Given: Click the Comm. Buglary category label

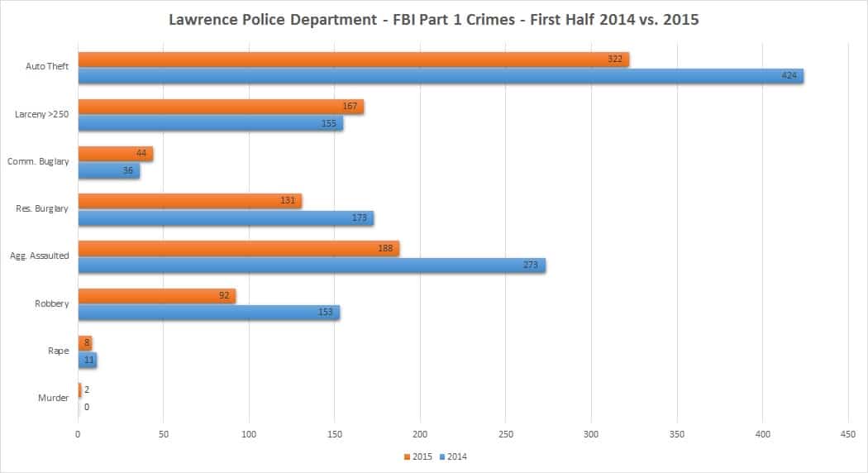Looking at the screenshot, I should (x=38, y=162).
